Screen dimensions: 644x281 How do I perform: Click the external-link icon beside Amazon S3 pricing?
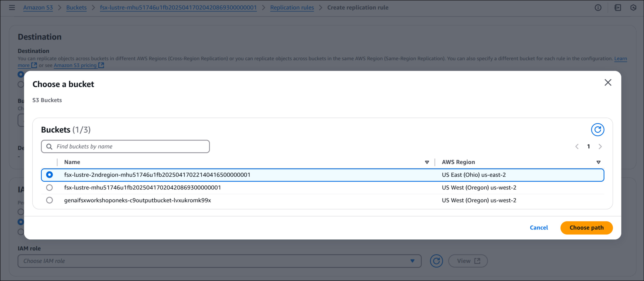click(x=101, y=65)
